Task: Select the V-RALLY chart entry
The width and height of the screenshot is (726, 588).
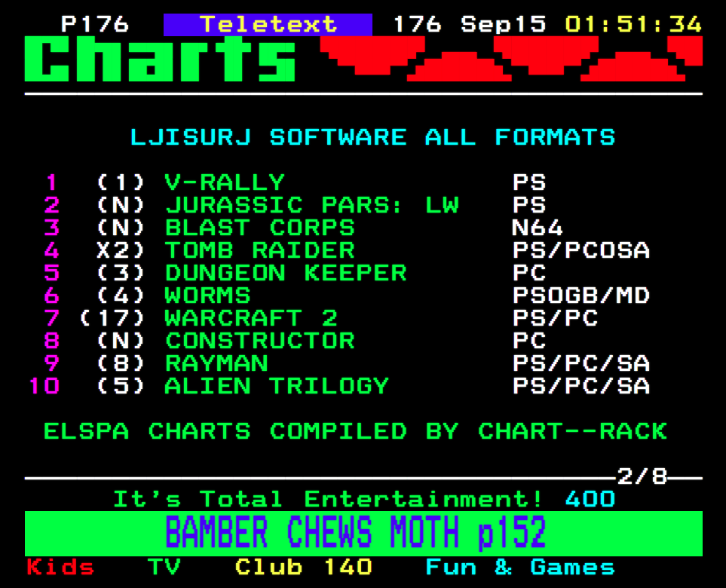Action: point(225,182)
